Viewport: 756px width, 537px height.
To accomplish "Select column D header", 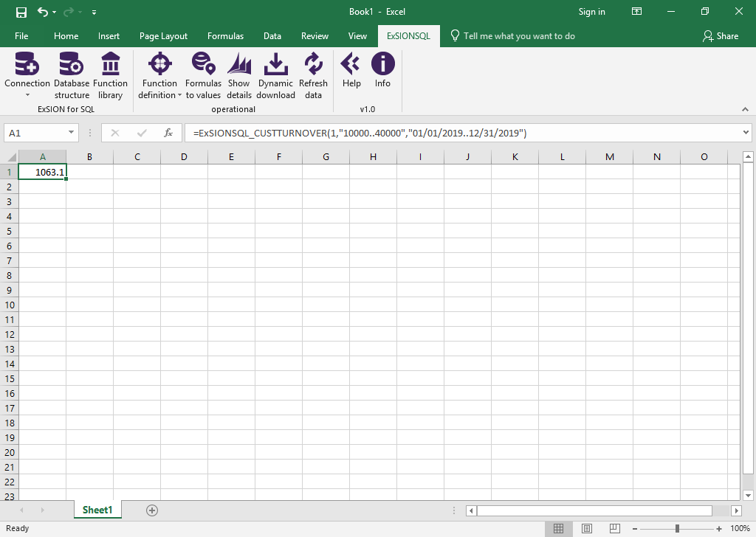I will click(184, 157).
